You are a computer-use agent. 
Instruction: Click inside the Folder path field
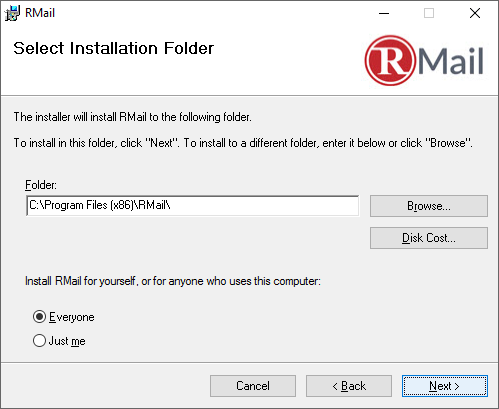[193, 206]
